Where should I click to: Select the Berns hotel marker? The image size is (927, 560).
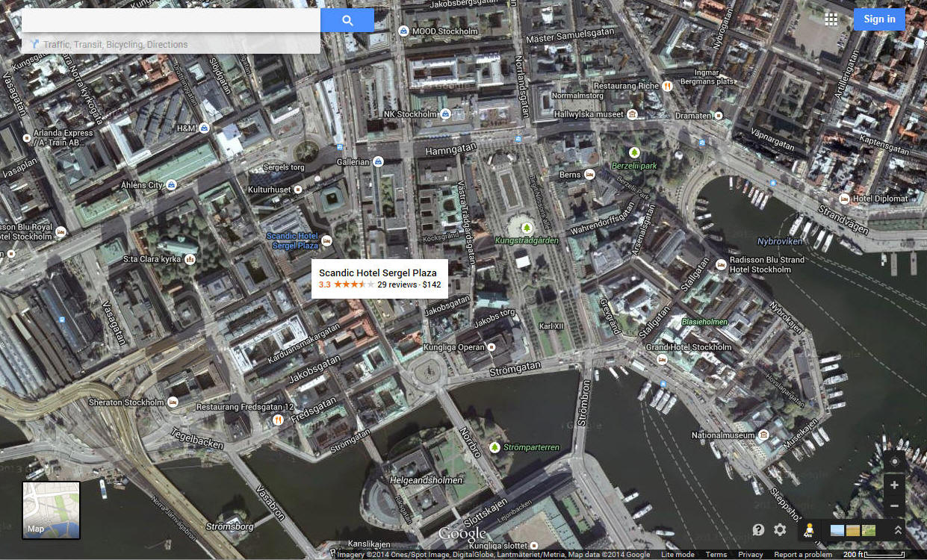click(589, 175)
